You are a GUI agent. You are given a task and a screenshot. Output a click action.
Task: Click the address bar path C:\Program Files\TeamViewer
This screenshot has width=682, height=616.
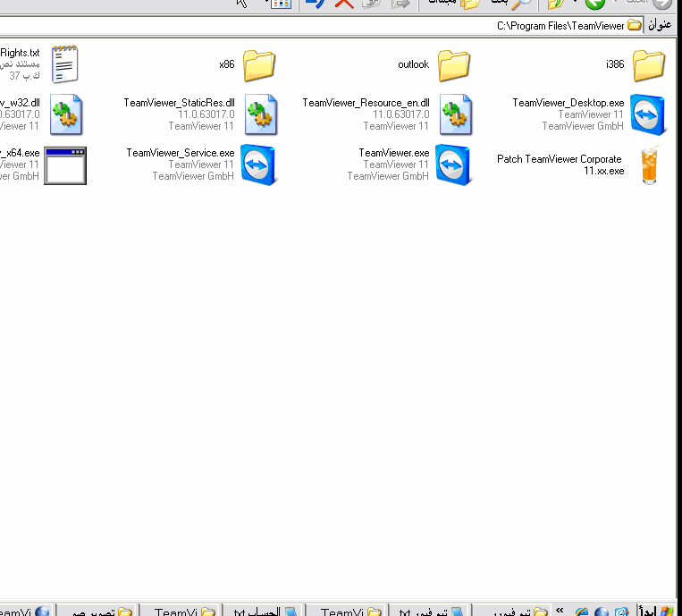pos(560,26)
